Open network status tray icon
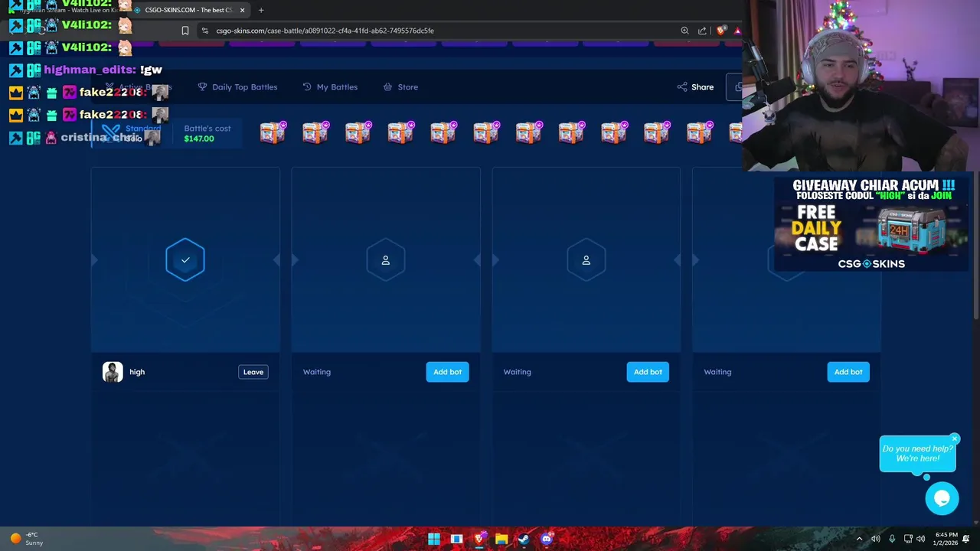This screenshot has width=980, height=551. [x=908, y=539]
